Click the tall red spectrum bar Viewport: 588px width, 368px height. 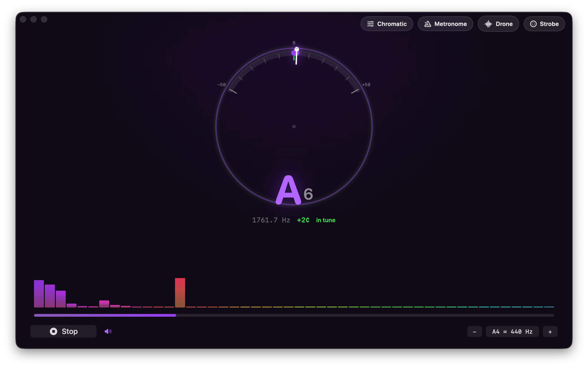point(180,293)
